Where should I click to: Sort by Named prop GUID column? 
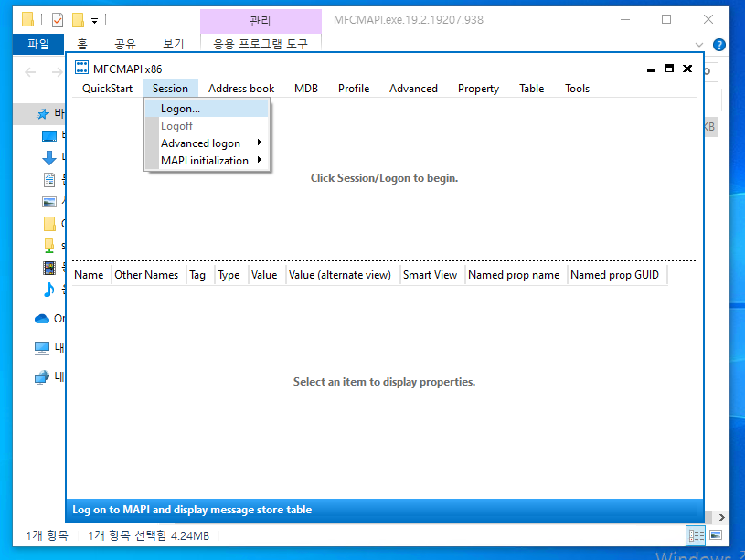coord(617,275)
